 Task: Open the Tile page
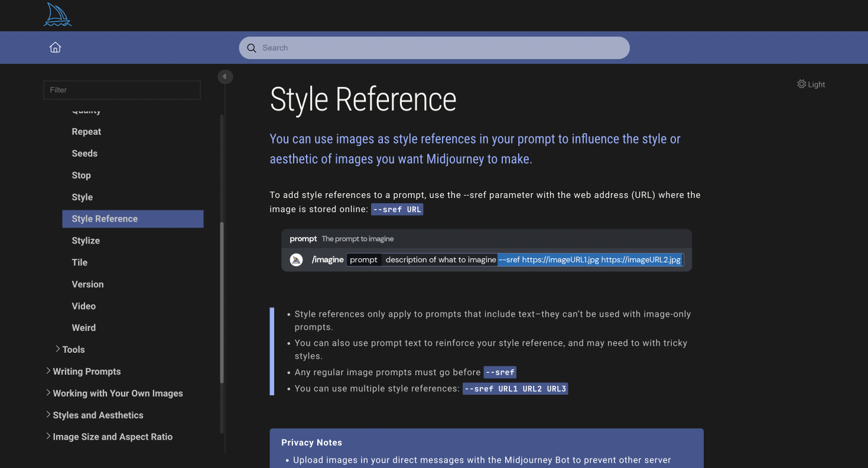[79, 262]
